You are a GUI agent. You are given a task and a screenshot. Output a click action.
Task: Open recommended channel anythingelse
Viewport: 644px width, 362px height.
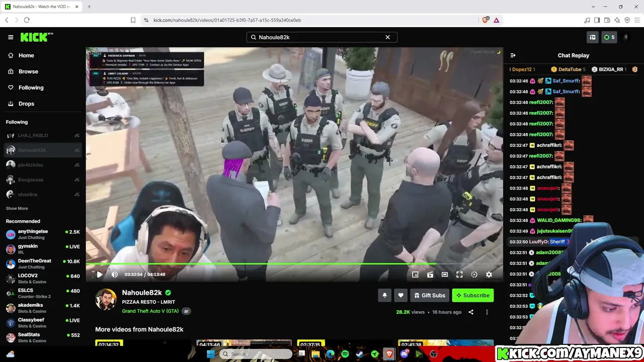tap(43, 234)
